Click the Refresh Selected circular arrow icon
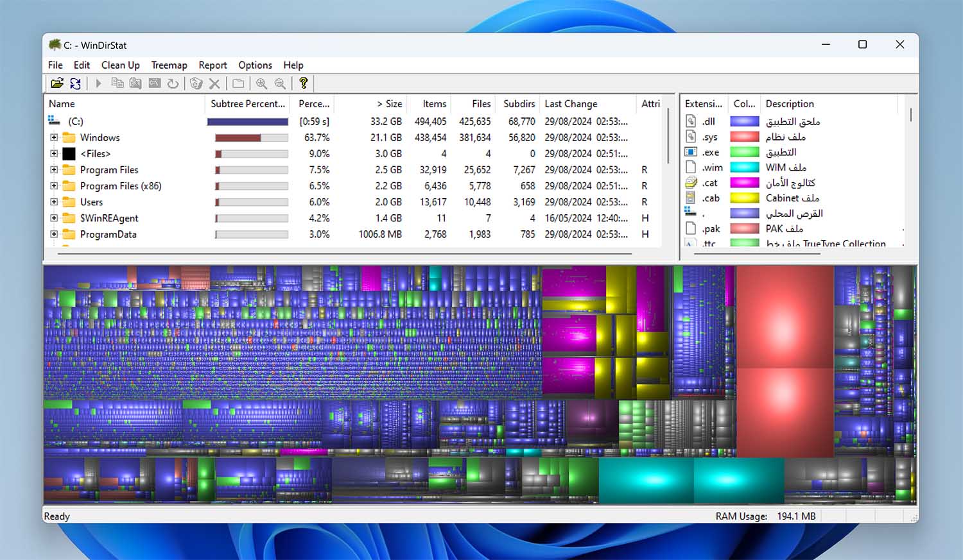The image size is (963, 560). [x=173, y=83]
